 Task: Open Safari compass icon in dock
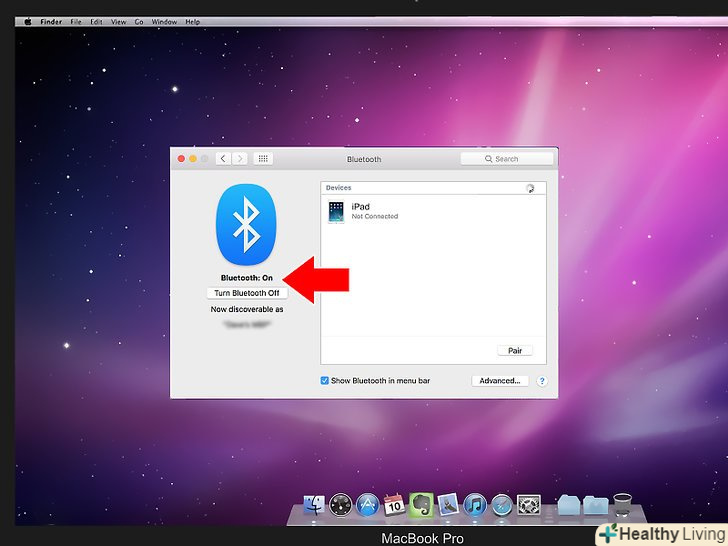501,505
